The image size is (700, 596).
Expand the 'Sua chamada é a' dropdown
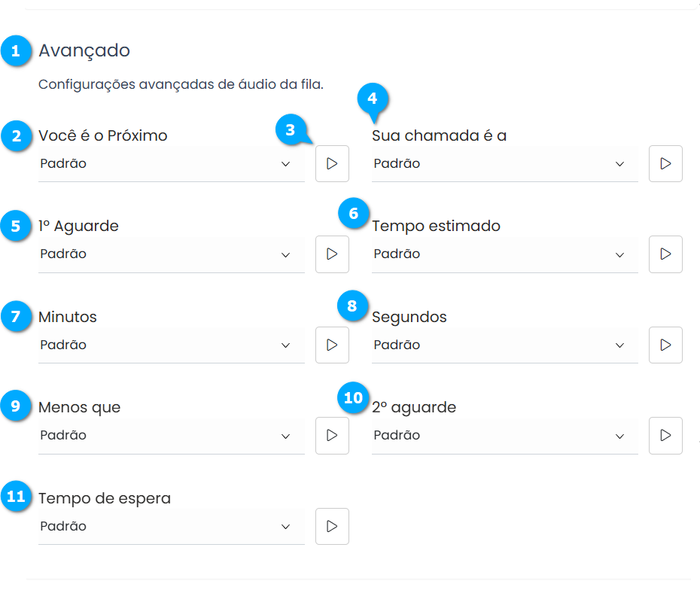504,164
